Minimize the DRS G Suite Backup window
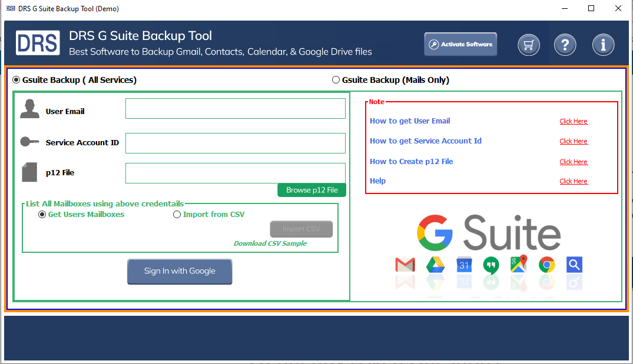 coord(564,8)
